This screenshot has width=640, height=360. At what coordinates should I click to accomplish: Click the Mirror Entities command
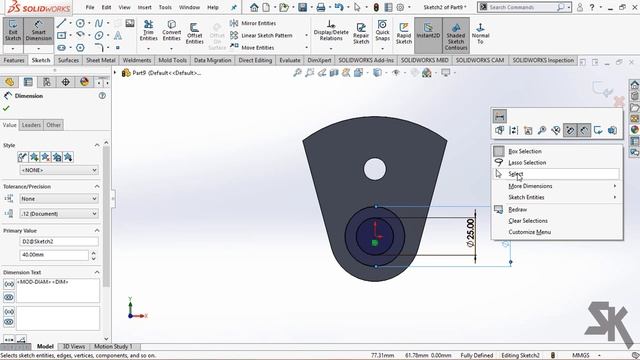point(253,23)
